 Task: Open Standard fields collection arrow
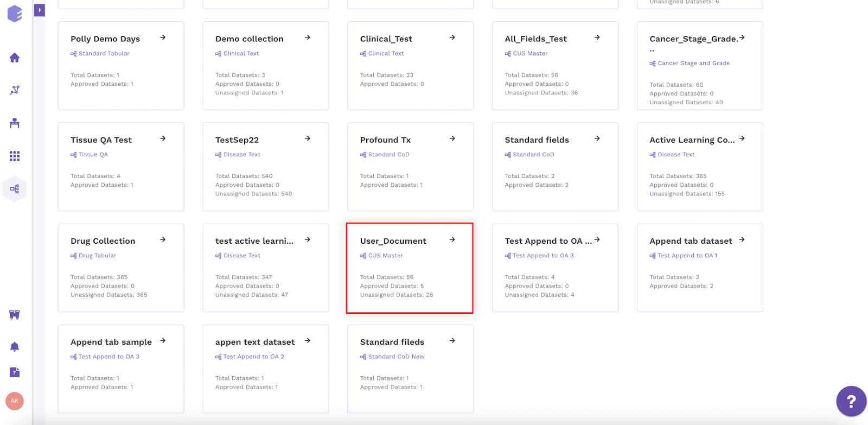point(597,138)
